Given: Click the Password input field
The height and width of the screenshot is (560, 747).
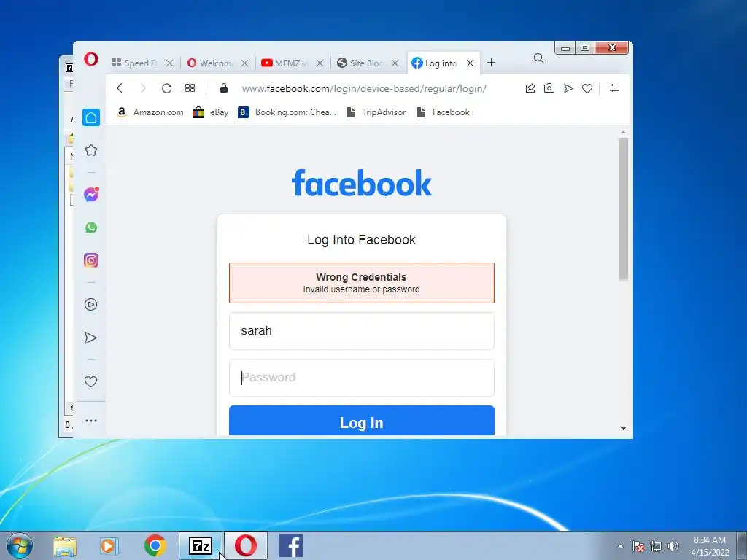Looking at the screenshot, I should click(362, 377).
